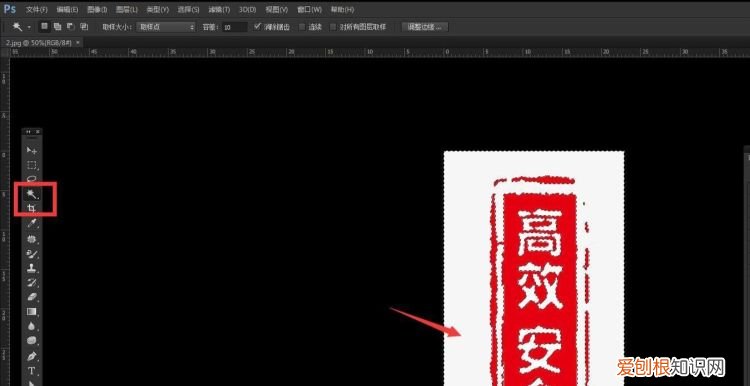Select the Eraser tool
Image resolution: width=750 pixels, height=386 pixels.
coord(32,297)
